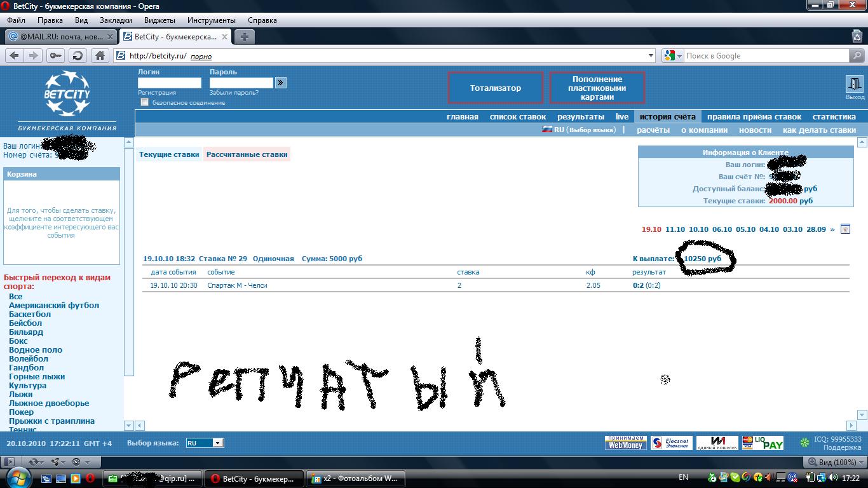Click the BetCity address bar site icon
This screenshot has height=488, width=868.
tap(120, 56)
